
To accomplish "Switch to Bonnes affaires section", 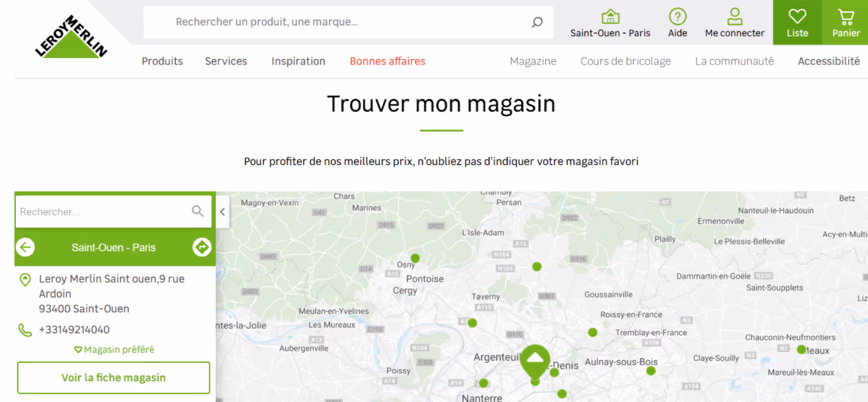I will tap(387, 61).
